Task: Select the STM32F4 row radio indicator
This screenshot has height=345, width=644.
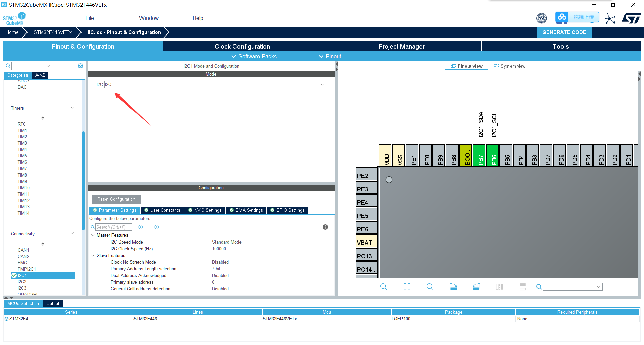Action: [6, 319]
